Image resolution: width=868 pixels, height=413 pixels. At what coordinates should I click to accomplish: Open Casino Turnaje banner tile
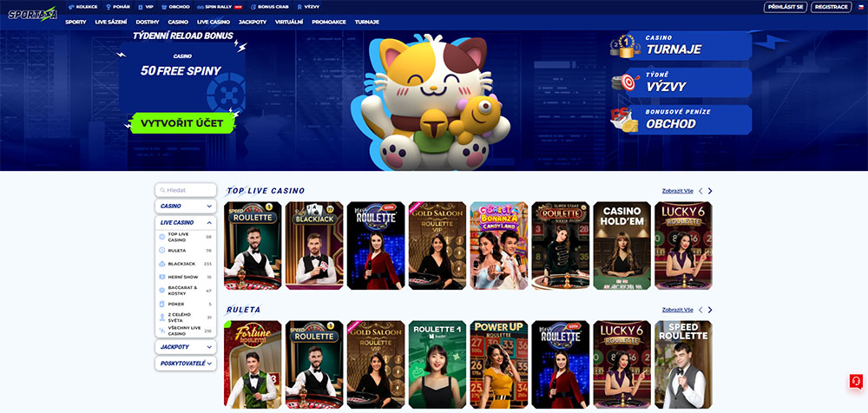click(x=681, y=45)
